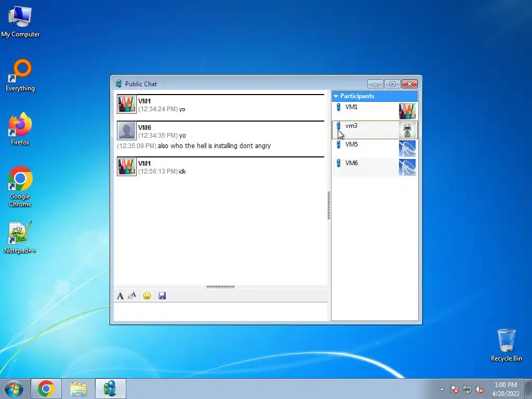Collapse the Participants panel arrow
Viewport: 532px width, 399px height.
tap(336, 96)
